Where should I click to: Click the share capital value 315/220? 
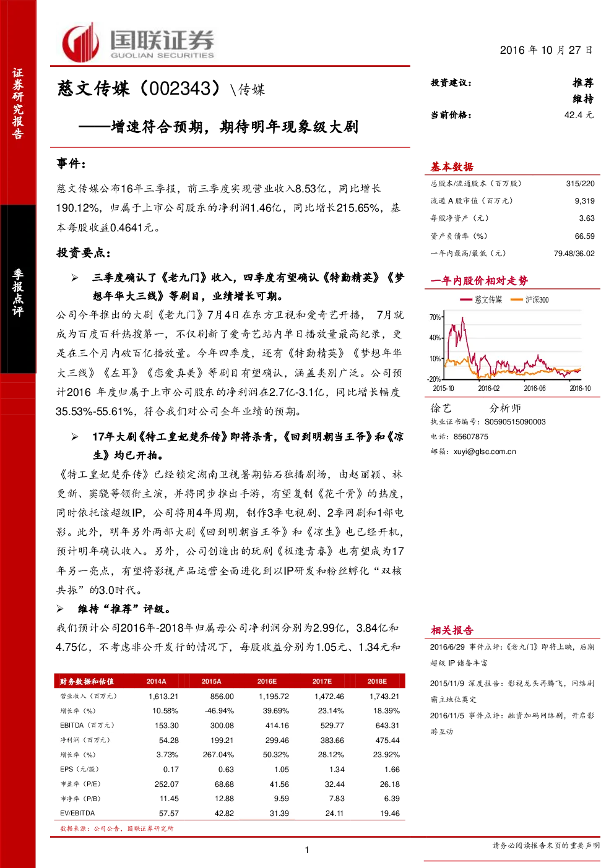pos(580,184)
